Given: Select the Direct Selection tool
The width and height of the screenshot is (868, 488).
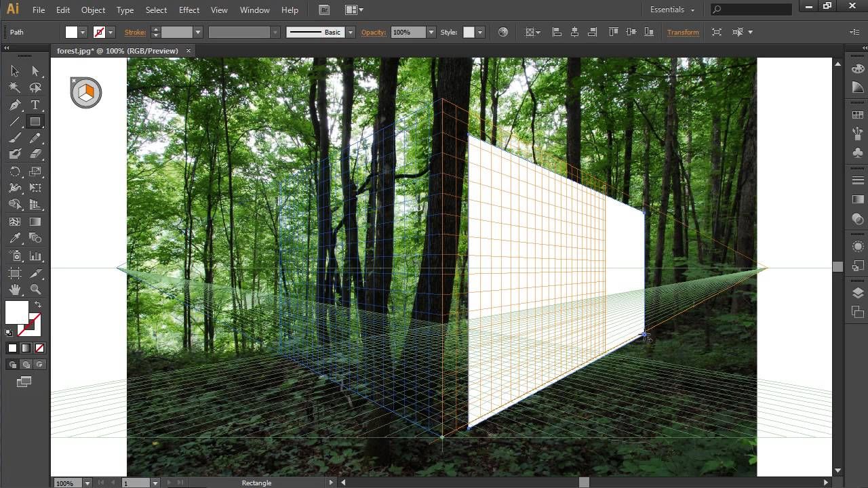Looking at the screenshot, I should click(35, 70).
